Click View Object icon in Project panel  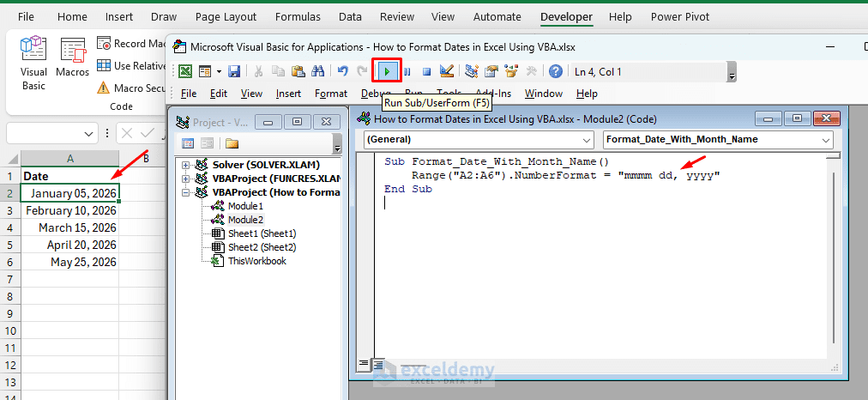207,143
